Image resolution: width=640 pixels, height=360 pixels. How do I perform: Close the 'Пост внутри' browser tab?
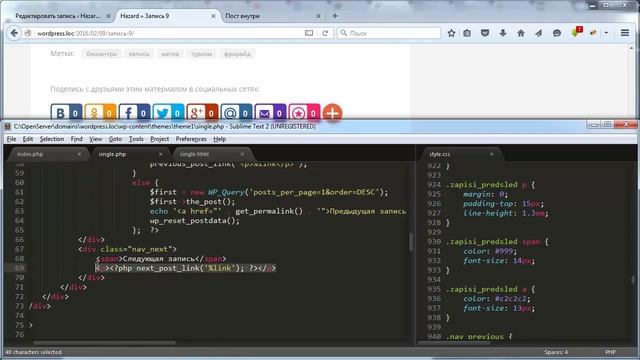318,16
